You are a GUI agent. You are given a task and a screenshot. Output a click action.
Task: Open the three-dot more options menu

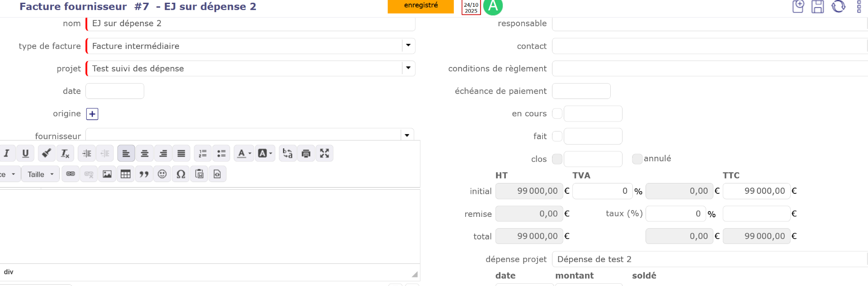[x=859, y=7]
